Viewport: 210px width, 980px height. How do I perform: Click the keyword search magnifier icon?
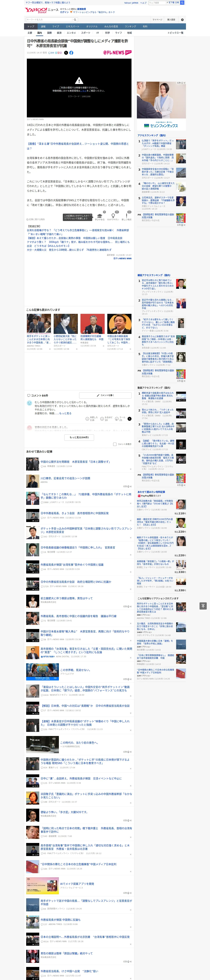click(x=75, y=19)
